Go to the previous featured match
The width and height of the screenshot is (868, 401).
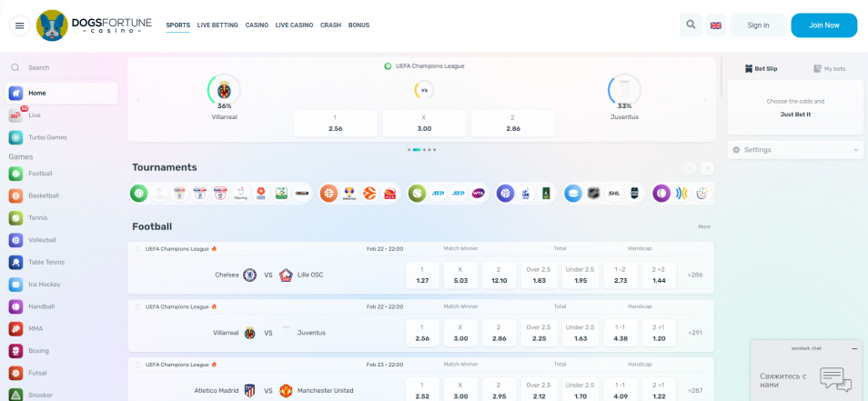coord(137,99)
